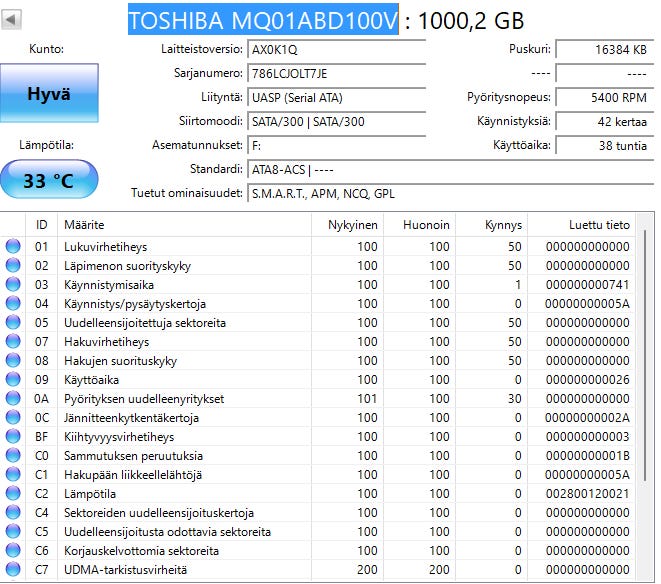Select raw value 000000000026 of Käyttöaika
The image size is (661, 584).
point(587,379)
